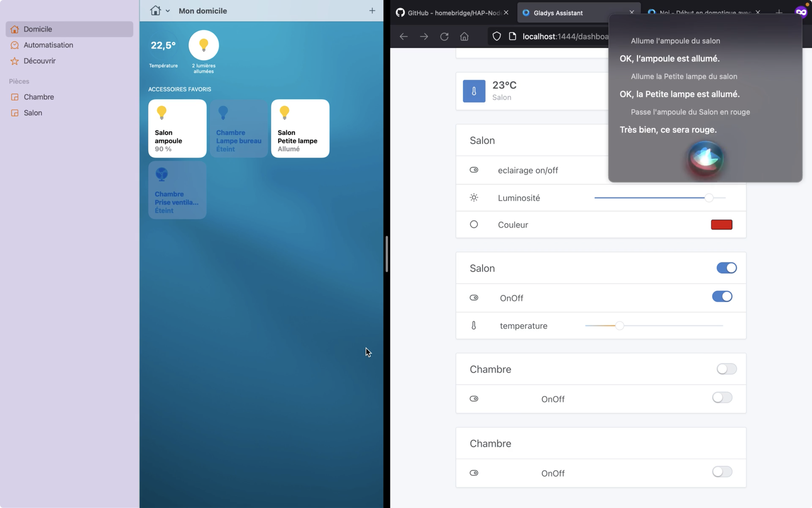The image size is (812, 508).
Task: Click the reply 'Très bien, ce sera rouge.'
Action: pyautogui.click(x=668, y=130)
